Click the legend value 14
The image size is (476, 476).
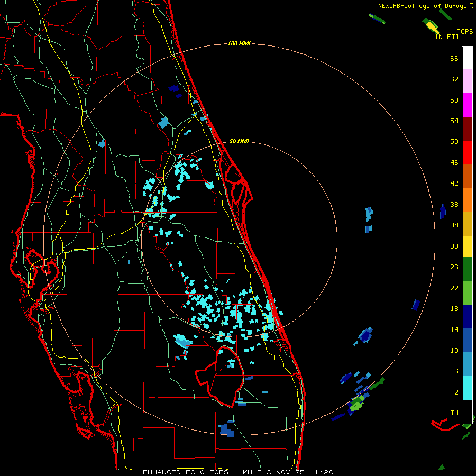point(454,329)
